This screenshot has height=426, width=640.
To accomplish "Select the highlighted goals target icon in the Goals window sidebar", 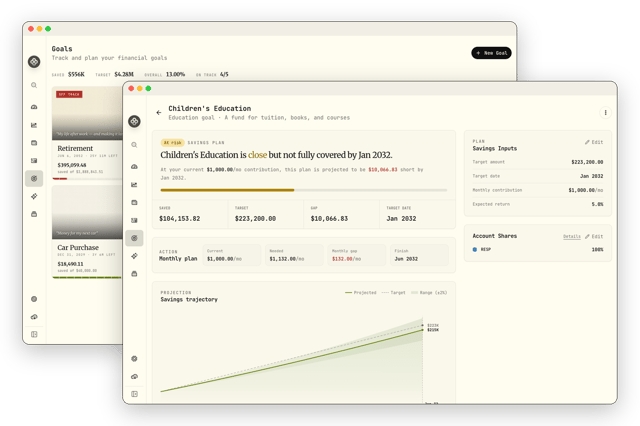I will click(x=34, y=178).
